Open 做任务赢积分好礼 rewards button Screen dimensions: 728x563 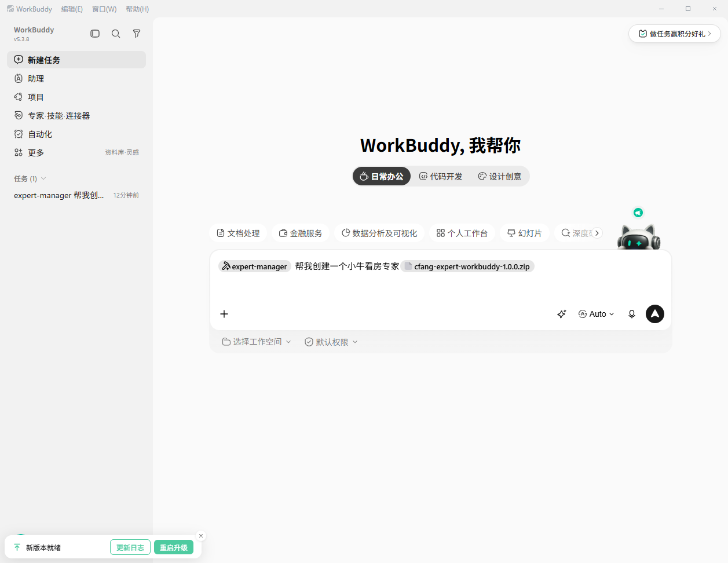(675, 34)
